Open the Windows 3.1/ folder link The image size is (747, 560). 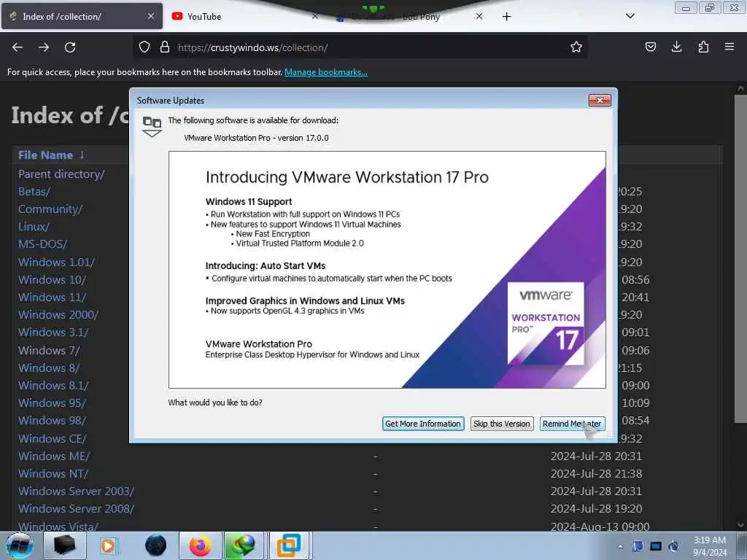tap(53, 332)
